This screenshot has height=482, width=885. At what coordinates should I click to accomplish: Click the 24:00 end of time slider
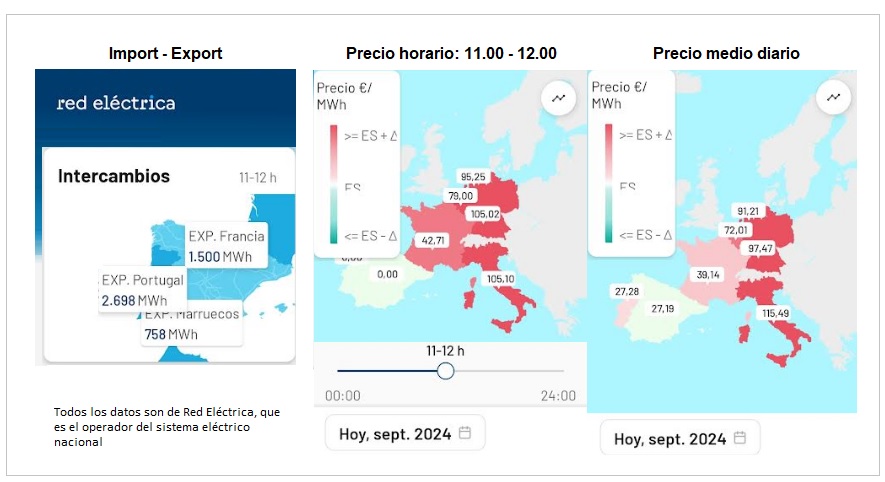[559, 395]
